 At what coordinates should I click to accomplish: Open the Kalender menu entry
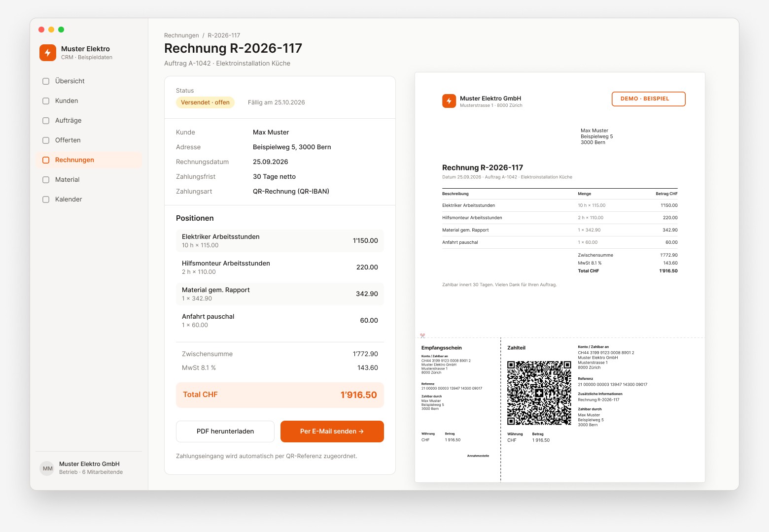click(89, 199)
